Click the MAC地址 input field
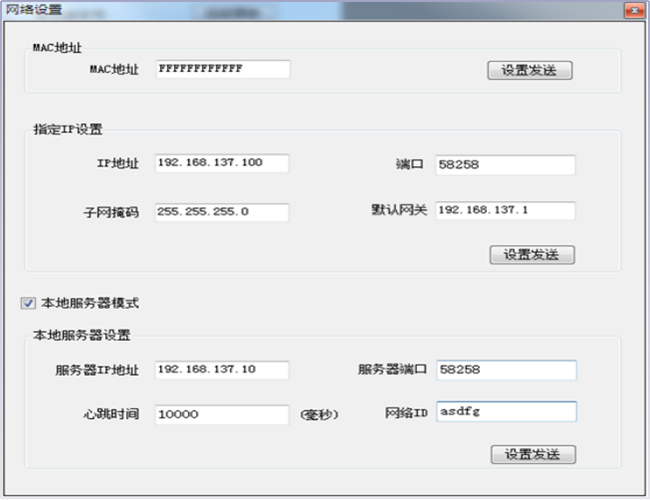The height and width of the screenshot is (500, 650). tap(222, 69)
